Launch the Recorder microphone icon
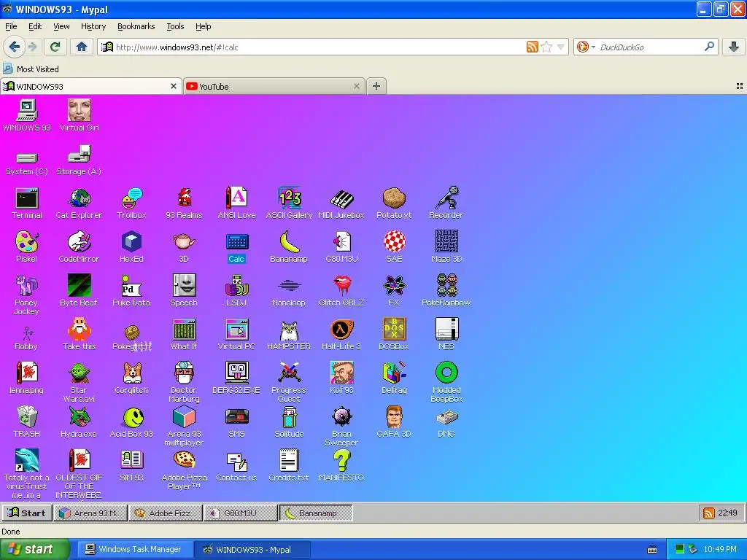 tap(446, 203)
